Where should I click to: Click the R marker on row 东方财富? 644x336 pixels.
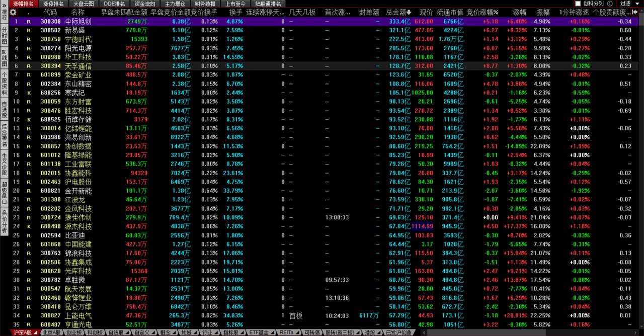point(29,102)
